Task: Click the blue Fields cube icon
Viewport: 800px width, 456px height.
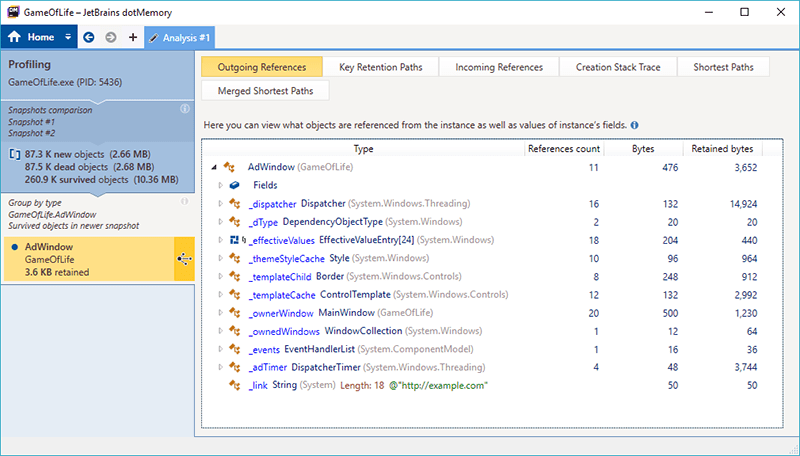Action: (x=235, y=185)
